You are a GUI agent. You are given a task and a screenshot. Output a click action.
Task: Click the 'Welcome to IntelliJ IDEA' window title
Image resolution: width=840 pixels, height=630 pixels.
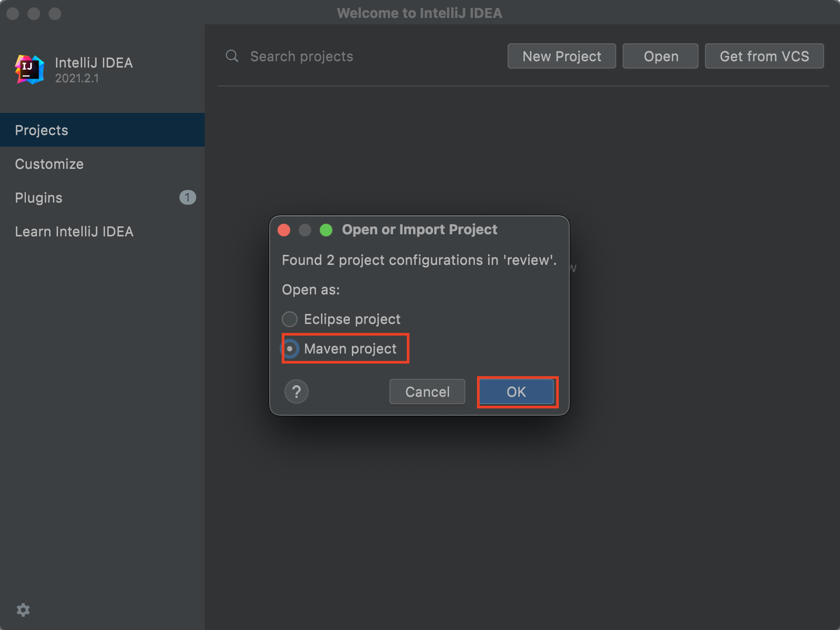[x=419, y=13]
